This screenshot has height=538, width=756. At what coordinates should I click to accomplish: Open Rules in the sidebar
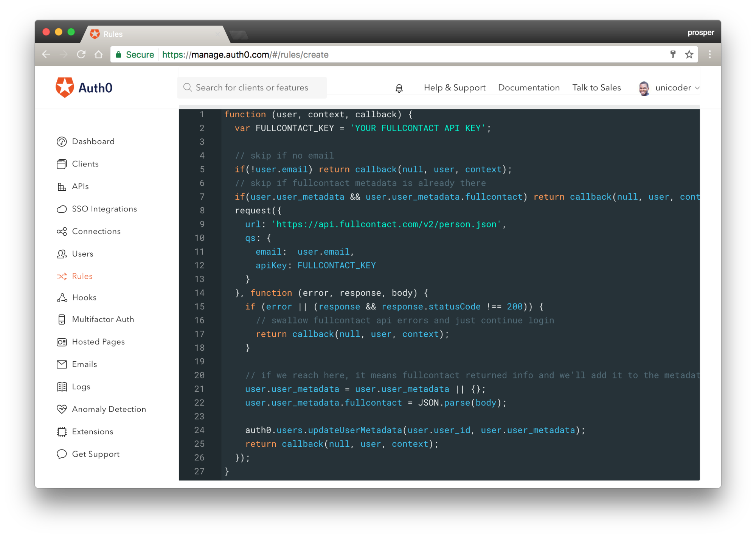[x=82, y=276]
